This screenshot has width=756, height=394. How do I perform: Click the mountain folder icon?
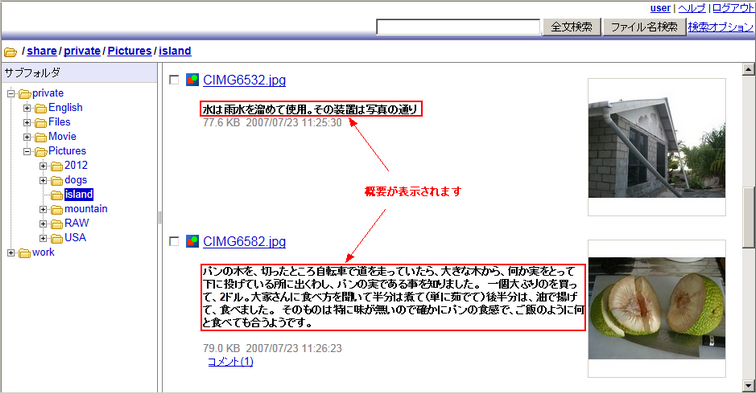click(57, 209)
